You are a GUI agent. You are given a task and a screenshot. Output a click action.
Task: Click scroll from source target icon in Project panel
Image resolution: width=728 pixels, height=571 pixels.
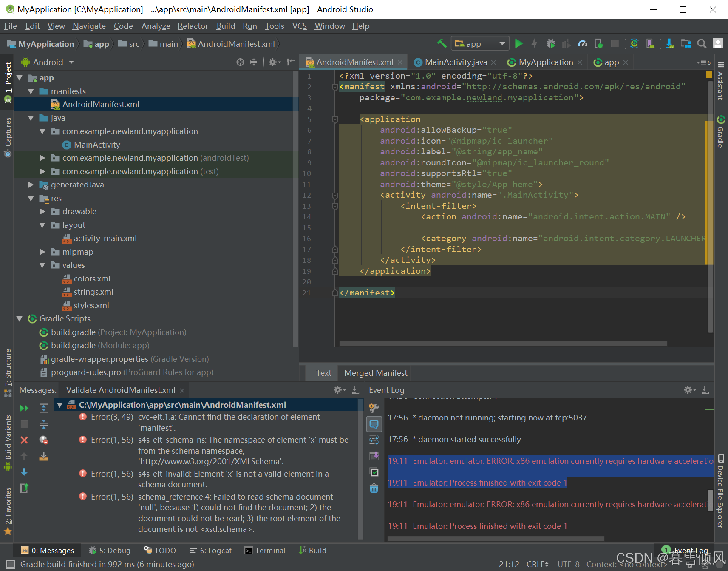(x=240, y=62)
